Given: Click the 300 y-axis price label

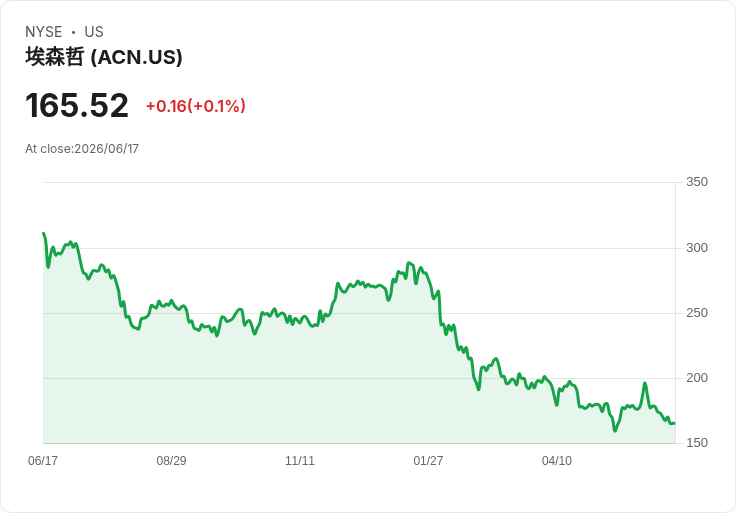Looking at the screenshot, I should click(x=697, y=247).
